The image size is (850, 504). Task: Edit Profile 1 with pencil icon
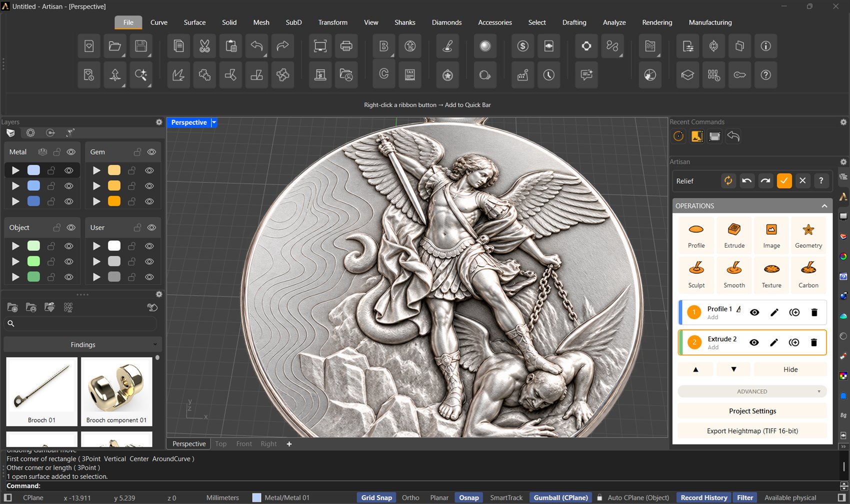tap(774, 313)
